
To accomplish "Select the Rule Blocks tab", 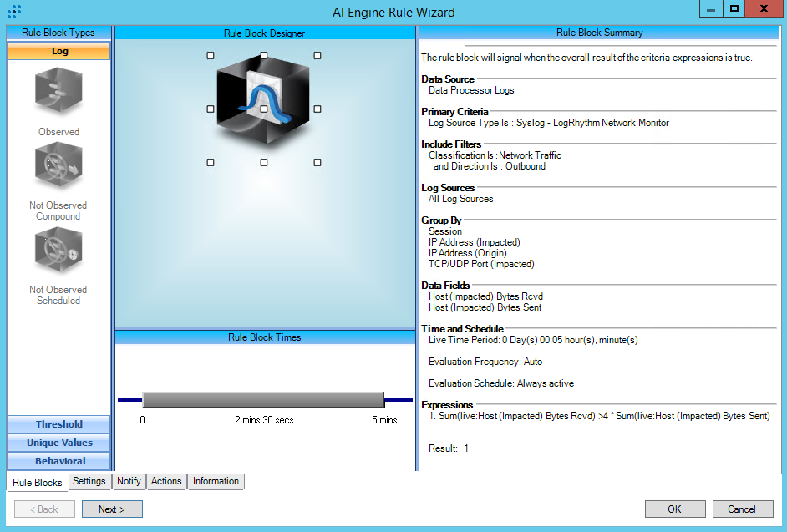I will [x=38, y=482].
